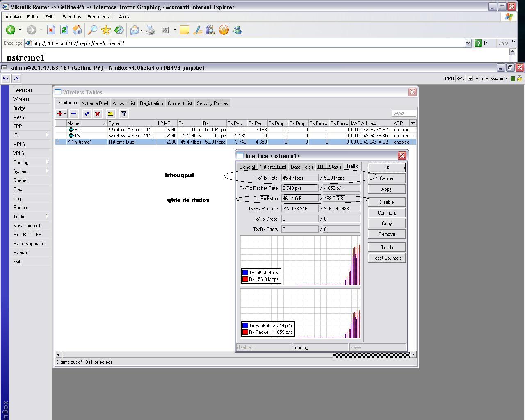
Task: Click the horizontal scrollbar of Wireless Tables
Action: 235,354
